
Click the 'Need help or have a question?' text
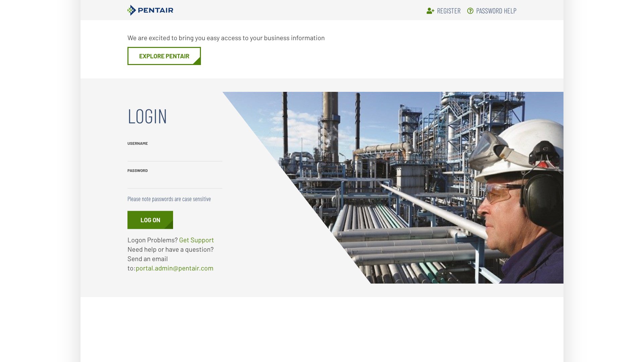pos(170,249)
